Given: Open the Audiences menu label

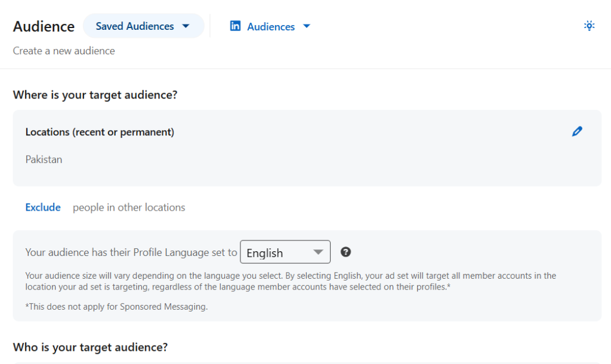Looking at the screenshot, I should click(x=271, y=26).
